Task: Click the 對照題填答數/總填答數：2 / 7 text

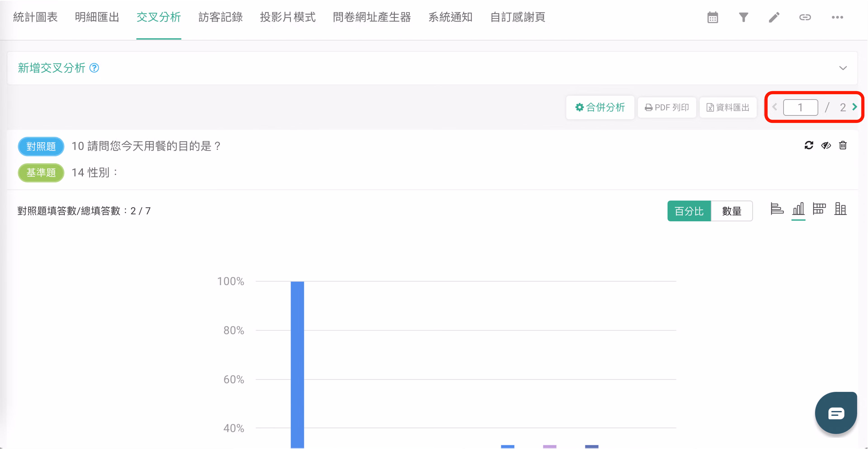Action: coord(84,211)
